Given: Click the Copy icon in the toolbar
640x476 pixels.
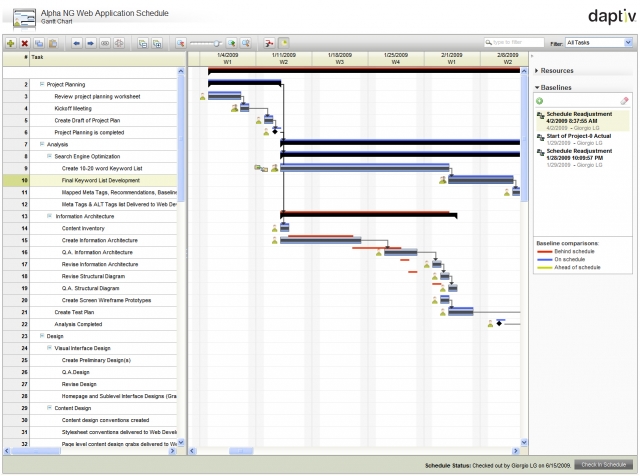Looking at the screenshot, I should pos(40,45).
